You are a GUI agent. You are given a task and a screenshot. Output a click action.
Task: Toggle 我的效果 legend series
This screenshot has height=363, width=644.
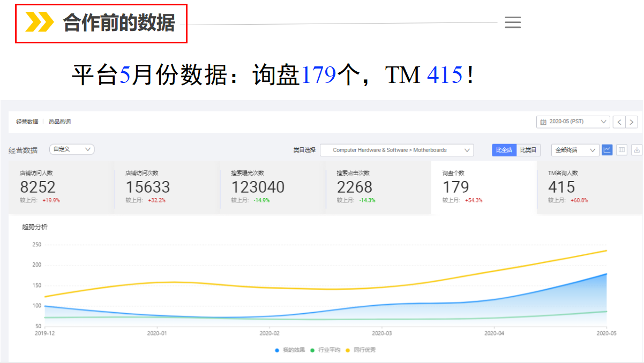(x=290, y=350)
